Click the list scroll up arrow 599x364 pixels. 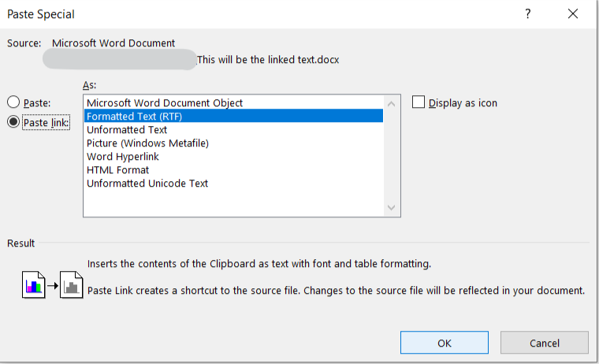coord(392,102)
